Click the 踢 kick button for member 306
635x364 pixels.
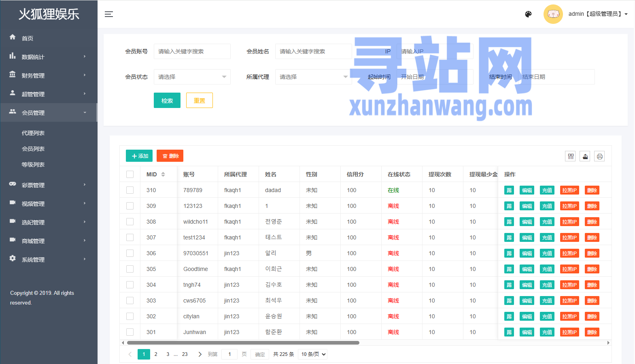pyautogui.click(x=509, y=254)
